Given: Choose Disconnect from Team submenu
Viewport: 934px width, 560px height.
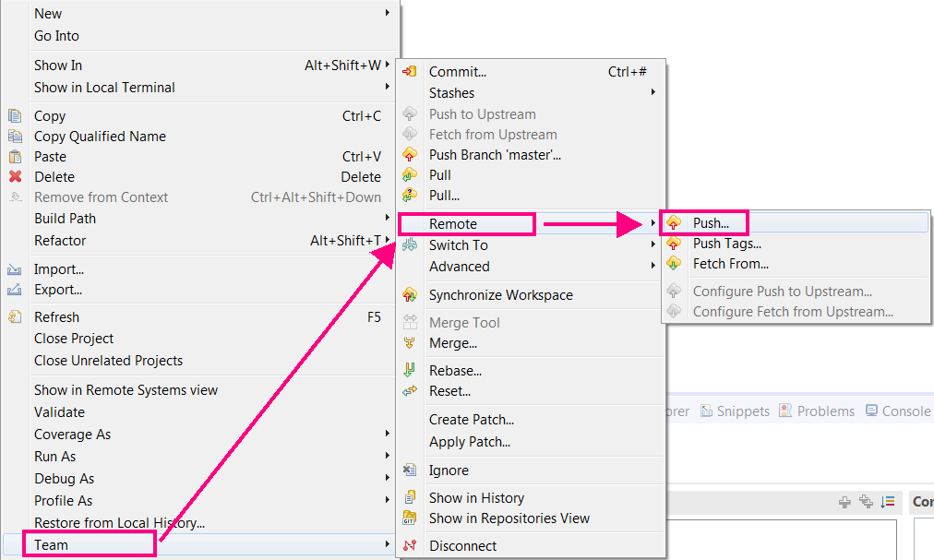Looking at the screenshot, I should [462, 546].
